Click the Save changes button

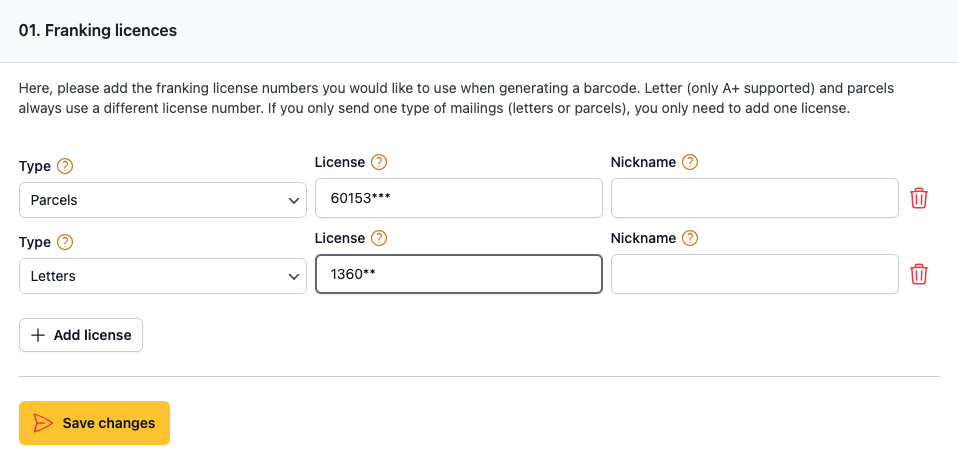[x=94, y=423]
